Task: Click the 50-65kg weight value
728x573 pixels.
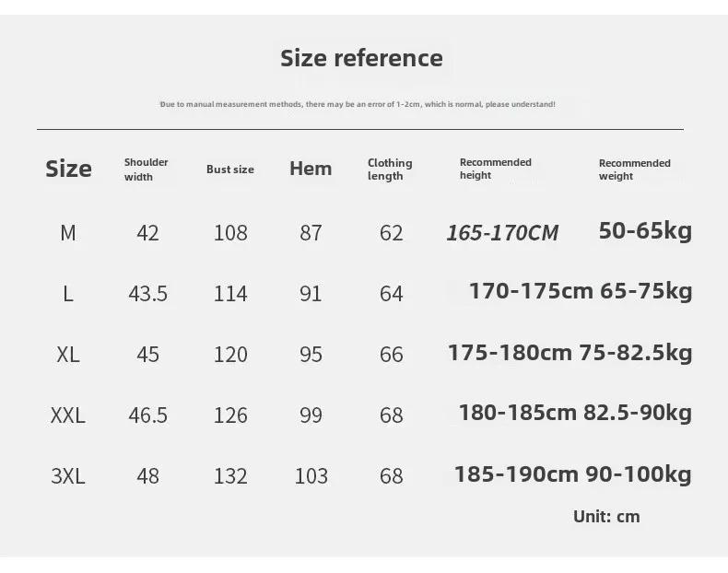Action: point(645,230)
